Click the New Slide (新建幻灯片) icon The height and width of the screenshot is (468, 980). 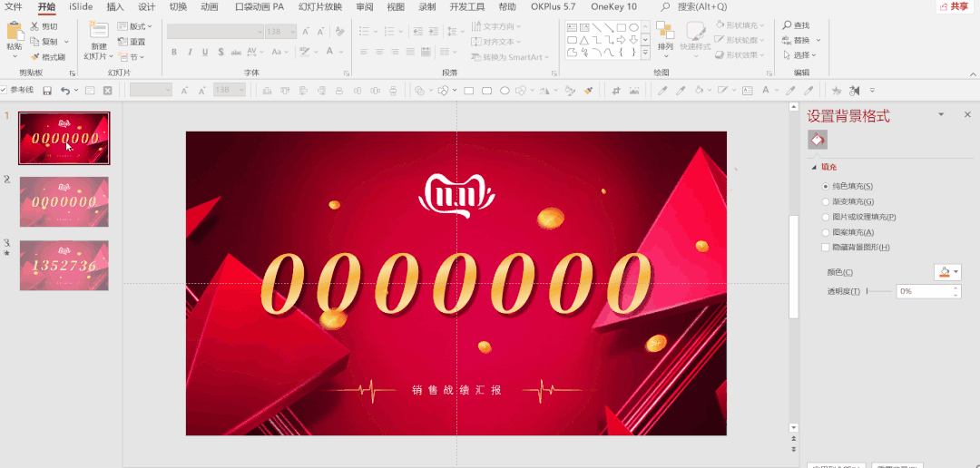tap(98, 31)
